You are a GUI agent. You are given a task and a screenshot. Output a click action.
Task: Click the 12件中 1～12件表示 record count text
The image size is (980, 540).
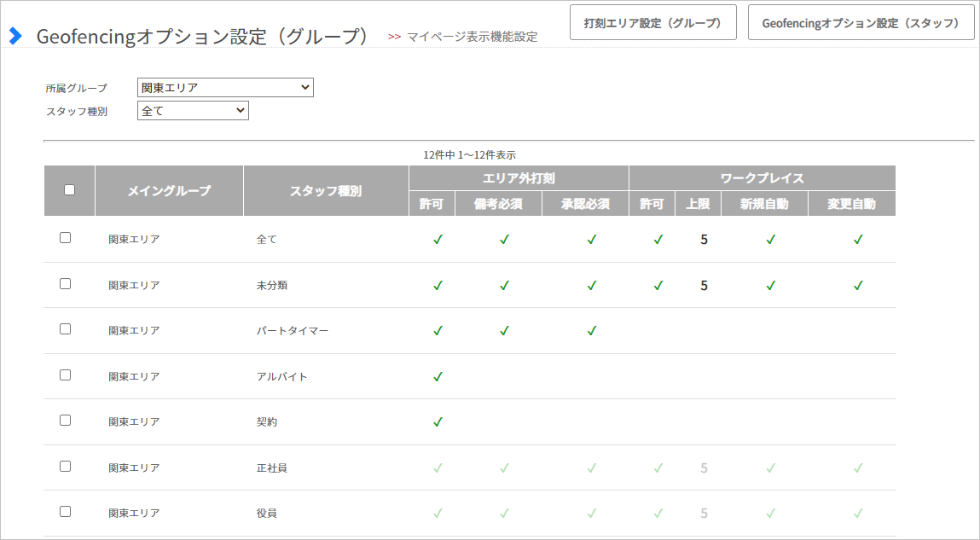point(469,155)
